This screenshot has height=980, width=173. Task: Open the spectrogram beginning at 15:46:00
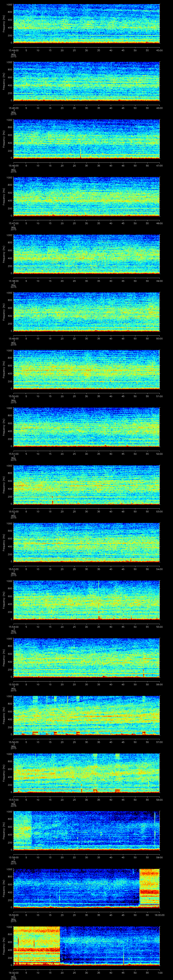coord(86,139)
